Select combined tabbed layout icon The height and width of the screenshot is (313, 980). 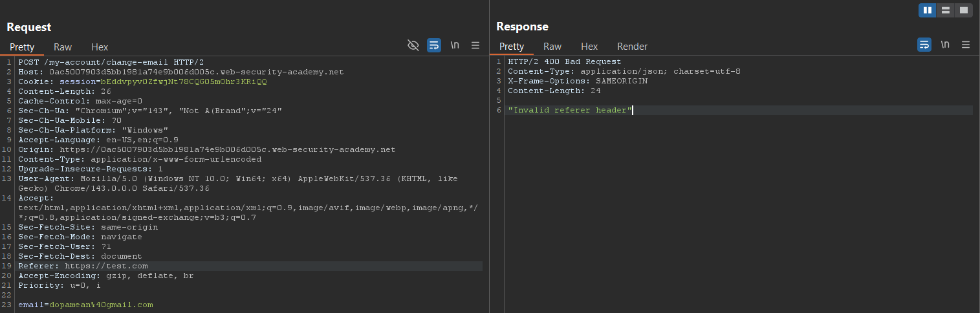[964, 10]
